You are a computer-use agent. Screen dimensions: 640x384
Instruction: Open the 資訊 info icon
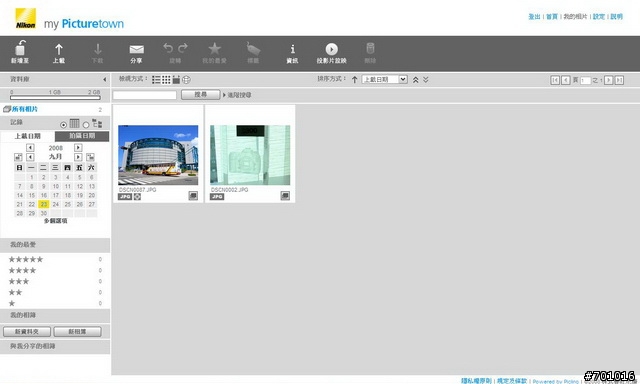click(292, 49)
